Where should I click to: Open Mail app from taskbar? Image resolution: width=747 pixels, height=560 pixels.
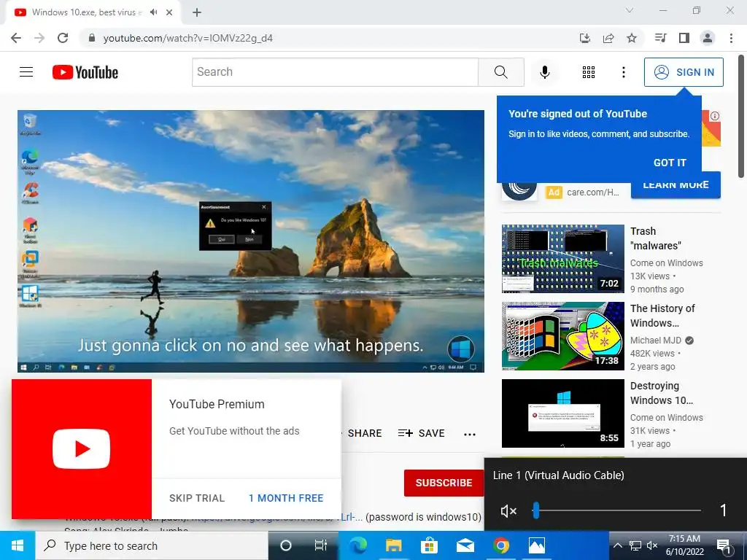[x=465, y=545]
